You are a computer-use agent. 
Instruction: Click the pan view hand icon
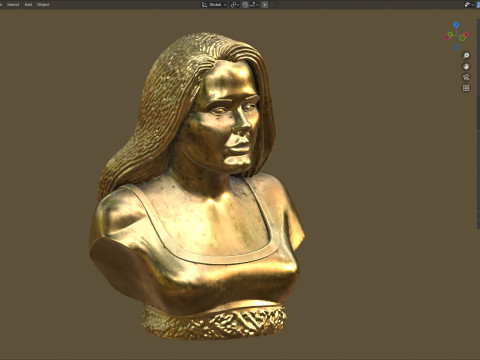point(466,66)
